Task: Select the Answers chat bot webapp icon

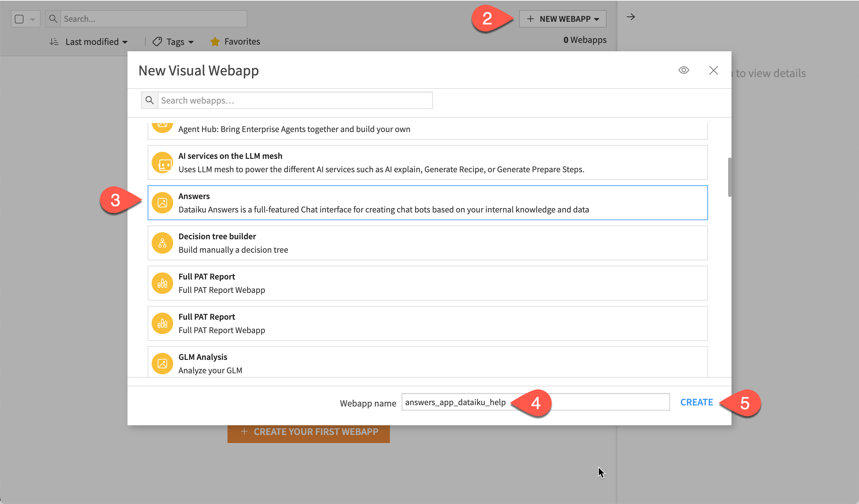Action: point(163,203)
